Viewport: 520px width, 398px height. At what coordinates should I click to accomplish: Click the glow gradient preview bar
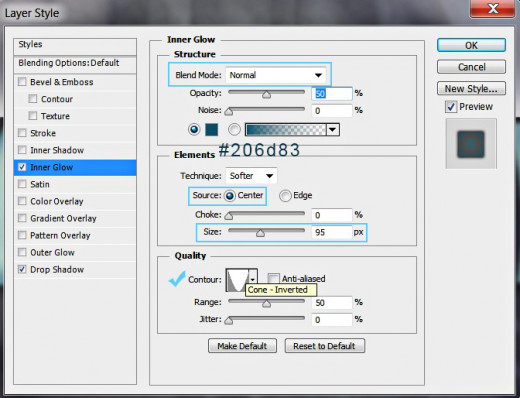point(286,130)
